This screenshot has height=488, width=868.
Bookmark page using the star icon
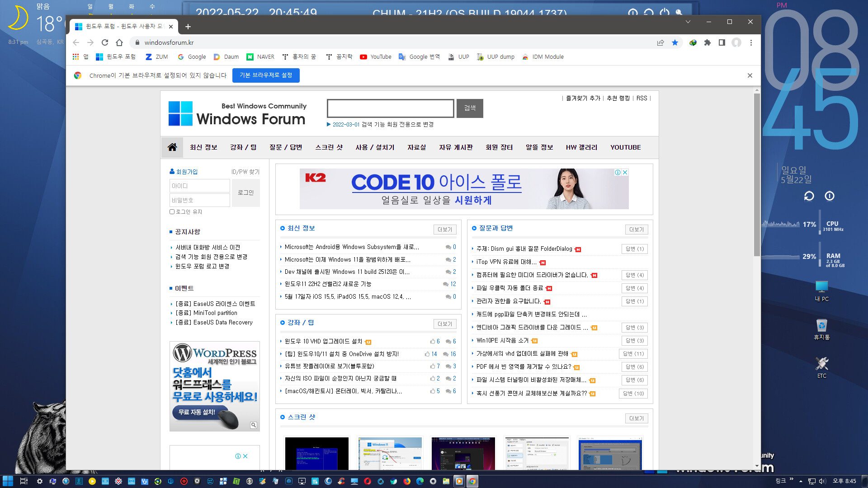tap(675, 42)
